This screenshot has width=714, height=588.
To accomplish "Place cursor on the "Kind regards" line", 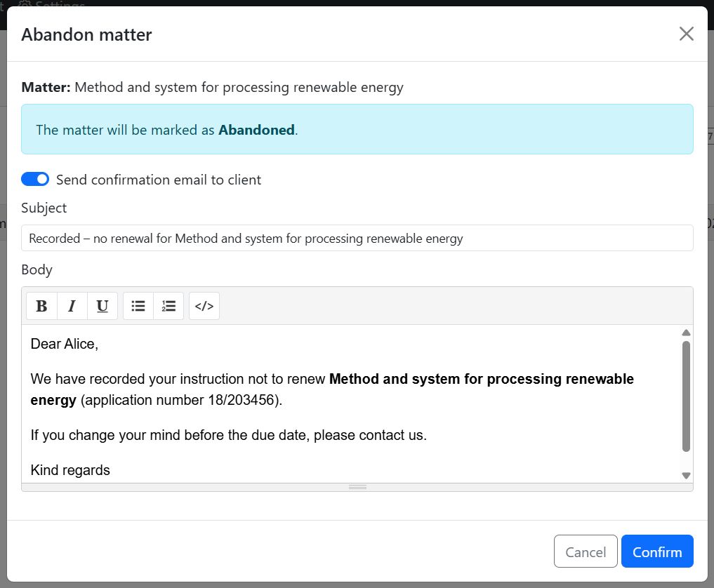I will (x=70, y=470).
